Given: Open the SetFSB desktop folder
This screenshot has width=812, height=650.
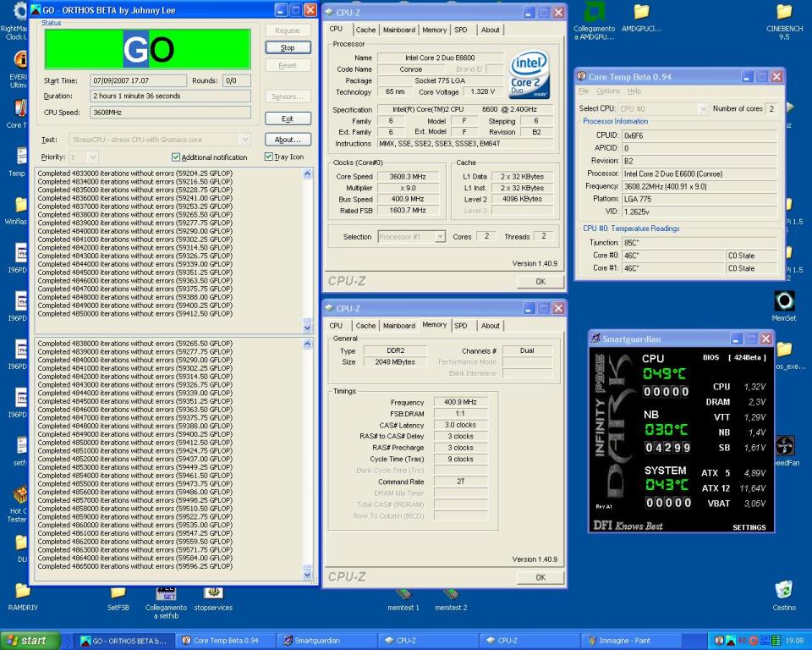Looking at the screenshot, I should pyautogui.click(x=118, y=598).
